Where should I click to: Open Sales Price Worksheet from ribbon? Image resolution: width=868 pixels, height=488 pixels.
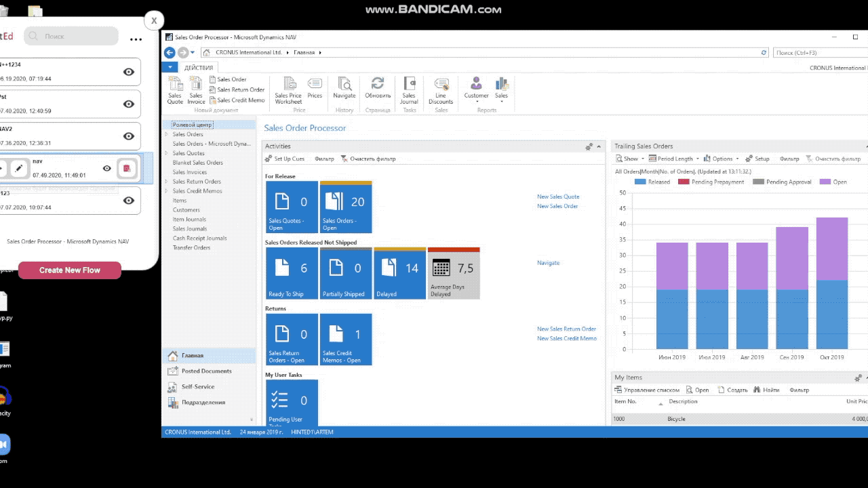tap(288, 90)
